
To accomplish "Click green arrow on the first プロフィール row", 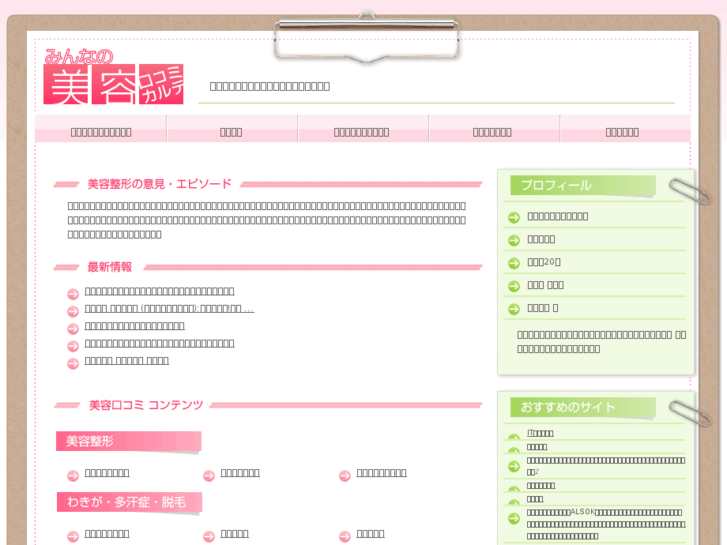I will pos(514,217).
